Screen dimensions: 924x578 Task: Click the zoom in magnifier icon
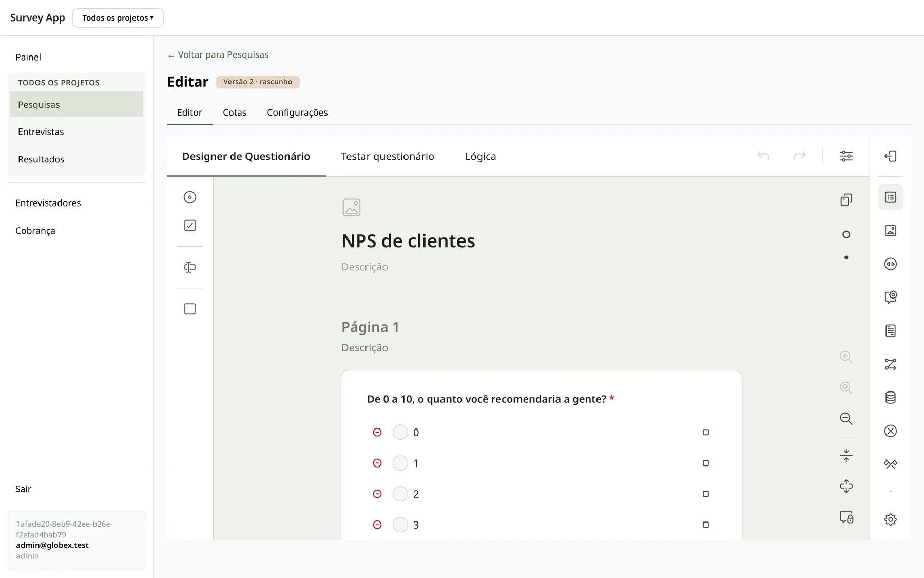(846, 357)
